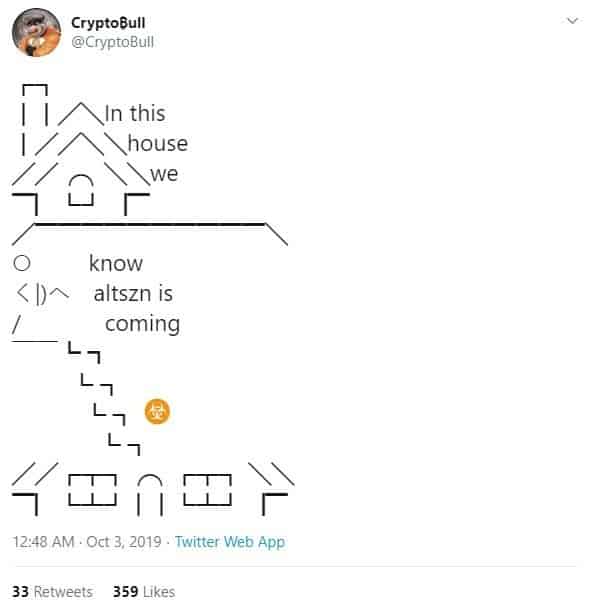View the 33 Retweets list
The image size is (592, 611).
52,592
